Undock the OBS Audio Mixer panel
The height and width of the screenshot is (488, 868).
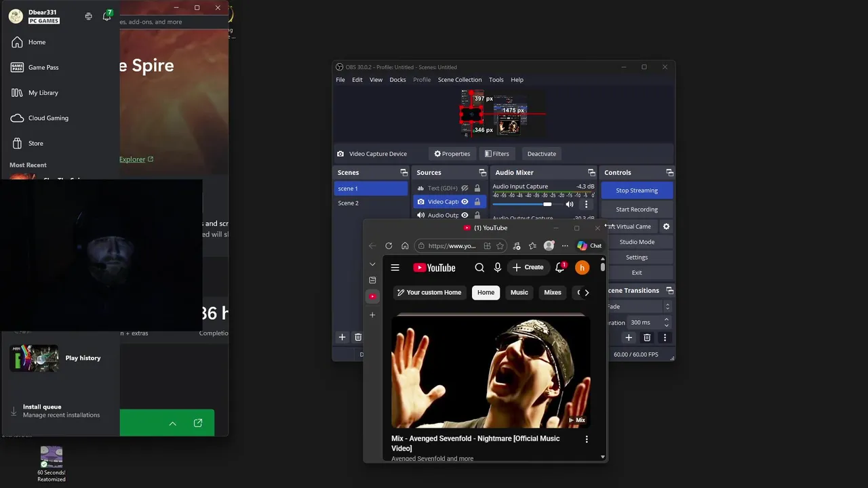pyautogui.click(x=591, y=173)
